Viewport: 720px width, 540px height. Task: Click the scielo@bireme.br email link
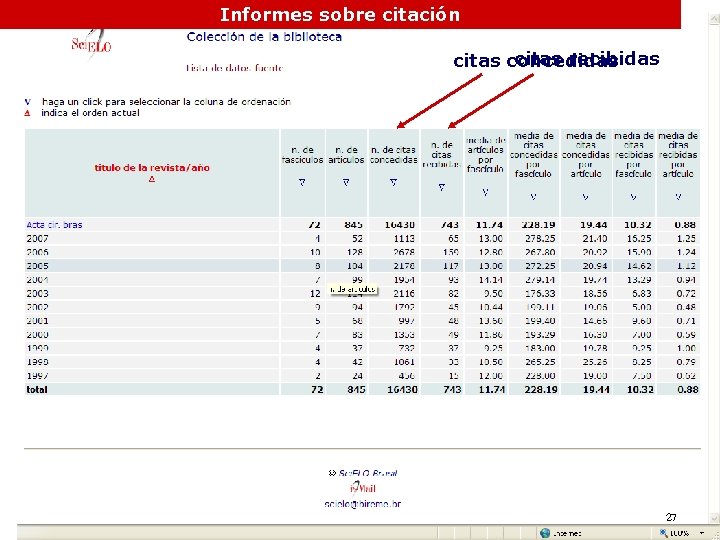(363, 504)
